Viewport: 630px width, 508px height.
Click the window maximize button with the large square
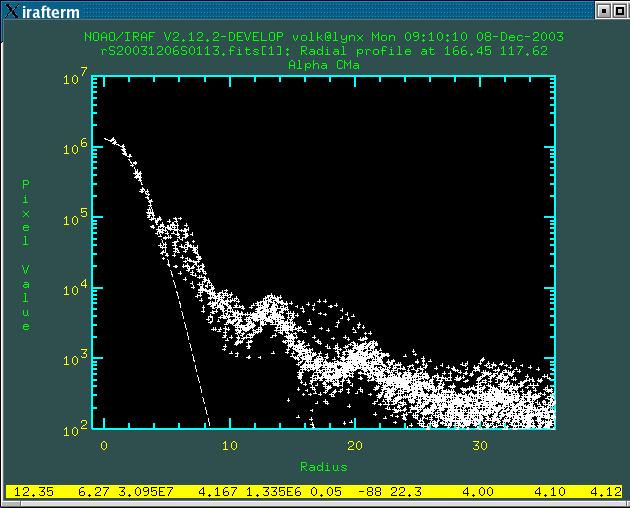(620, 11)
